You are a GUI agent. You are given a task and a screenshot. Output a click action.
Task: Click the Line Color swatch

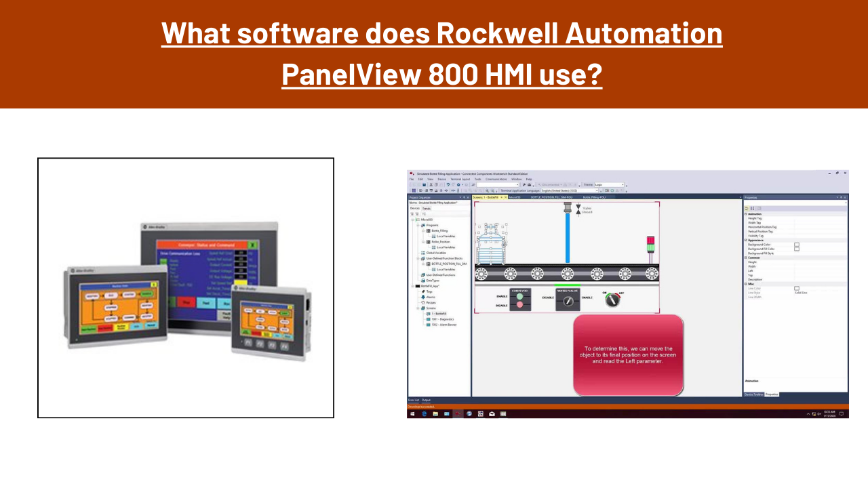coord(797,288)
